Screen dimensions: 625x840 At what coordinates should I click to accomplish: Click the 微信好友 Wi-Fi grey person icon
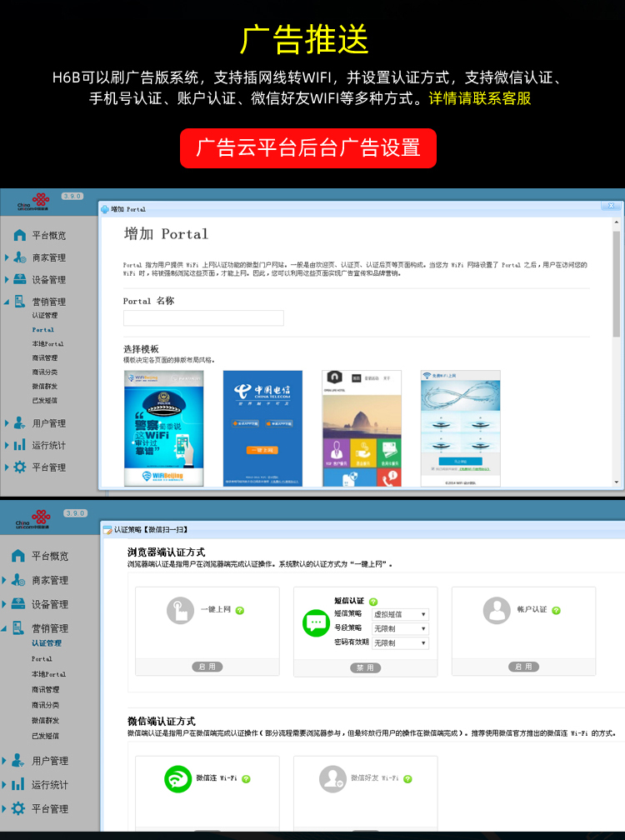click(332, 779)
